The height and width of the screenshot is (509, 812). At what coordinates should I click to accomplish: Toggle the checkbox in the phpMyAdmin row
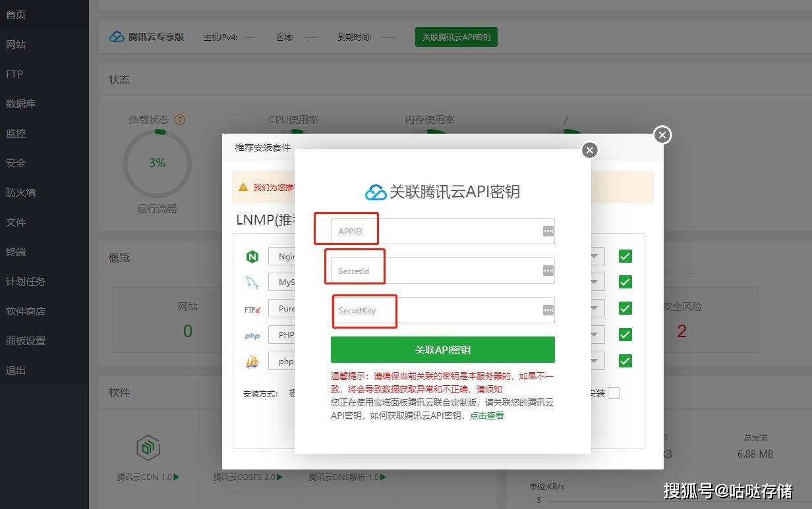[x=625, y=361]
